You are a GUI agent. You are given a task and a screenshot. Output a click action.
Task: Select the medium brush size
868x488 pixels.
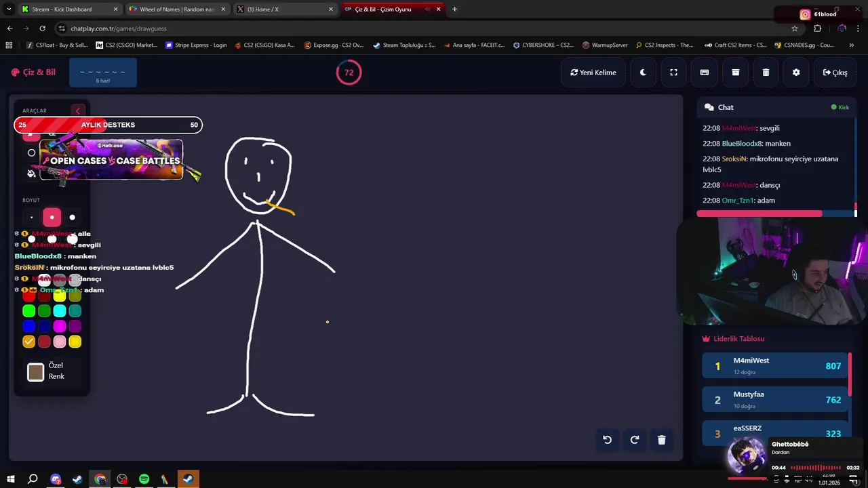[52, 218]
